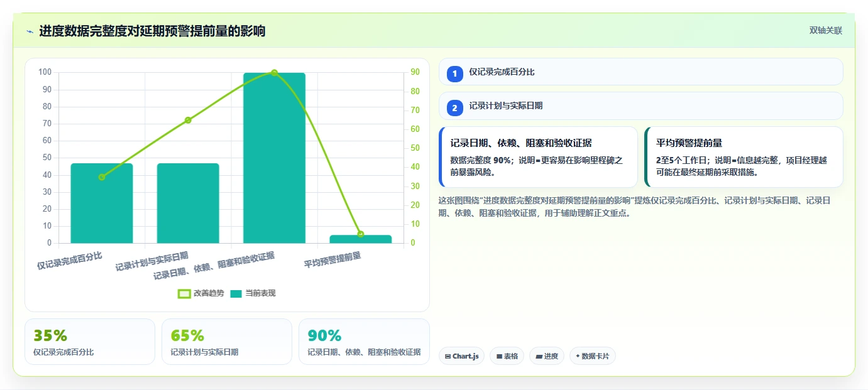Click the trend line peak point at 90
Image resolution: width=868 pixels, height=390 pixels.
click(274, 73)
